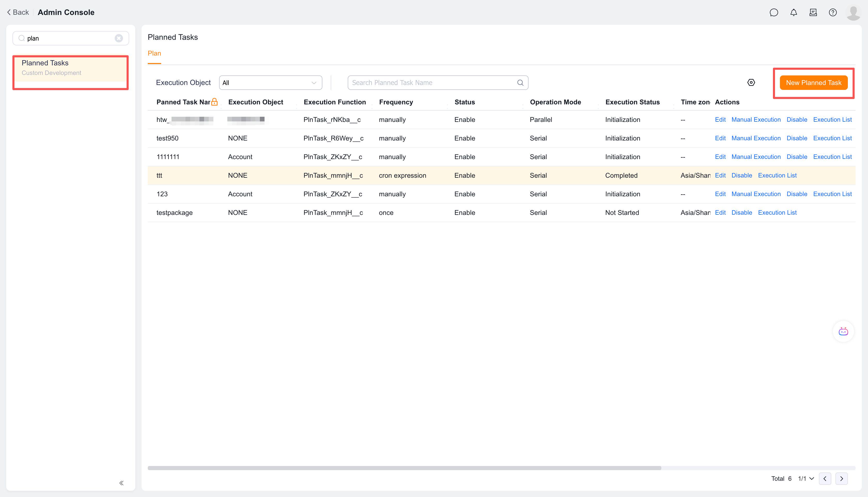Screen dimensions: 868x497
Task: Open the table column settings icon
Action: (x=751, y=83)
